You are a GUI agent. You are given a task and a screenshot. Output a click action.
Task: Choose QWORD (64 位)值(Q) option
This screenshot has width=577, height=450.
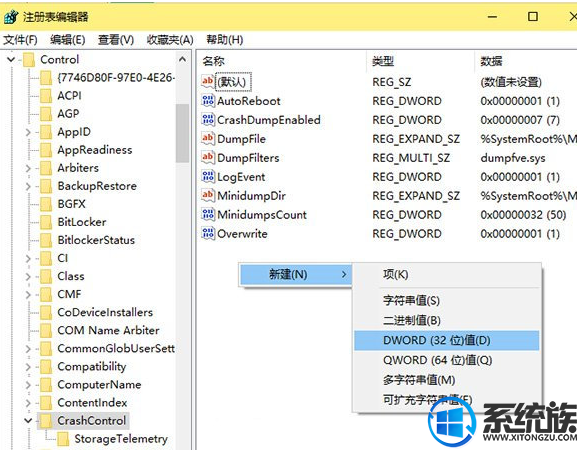click(x=447, y=360)
